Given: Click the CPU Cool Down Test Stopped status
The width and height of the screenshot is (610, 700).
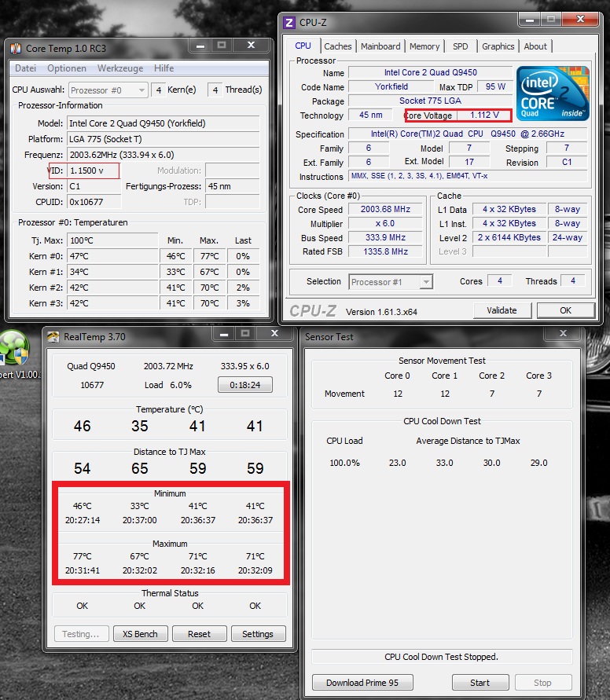Looking at the screenshot, I should click(x=442, y=657).
